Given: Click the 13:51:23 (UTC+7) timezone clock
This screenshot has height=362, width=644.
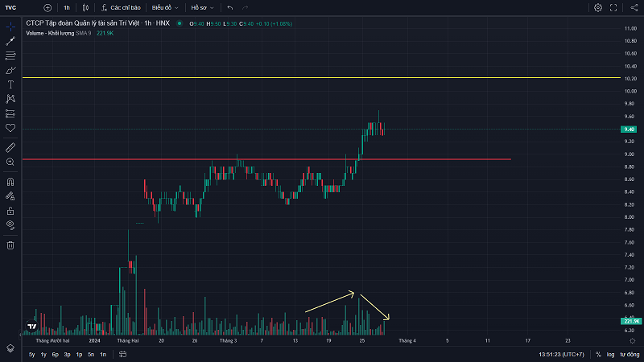Looking at the screenshot, I should click(562, 354).
